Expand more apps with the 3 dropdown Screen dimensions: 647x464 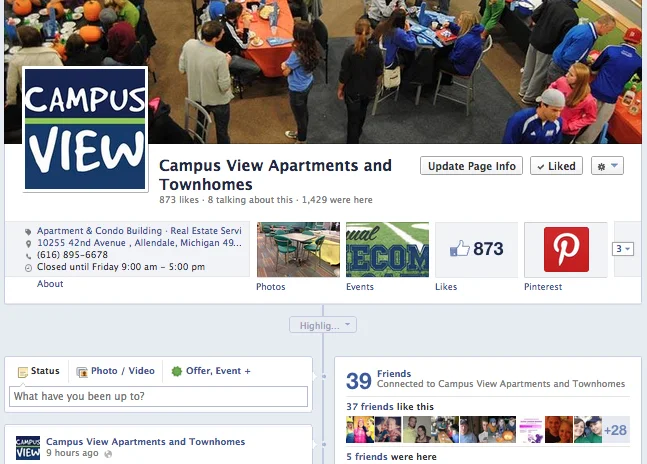pyautogui.click(x=623, y=249)
